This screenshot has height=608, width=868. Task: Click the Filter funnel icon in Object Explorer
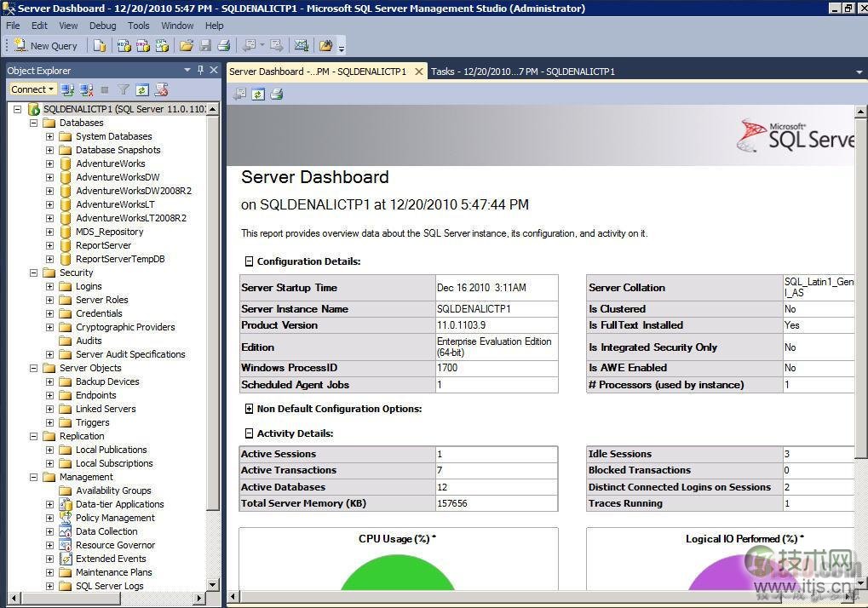click(x=124, y=89)
